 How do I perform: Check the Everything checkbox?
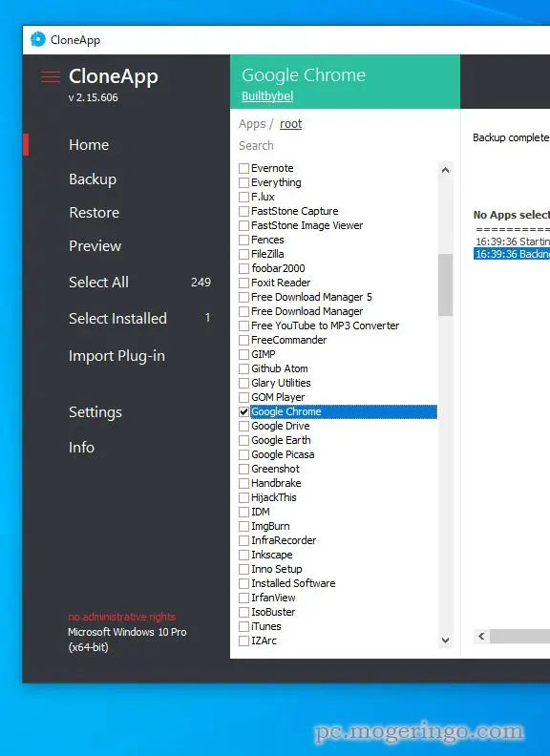[244, 182]
